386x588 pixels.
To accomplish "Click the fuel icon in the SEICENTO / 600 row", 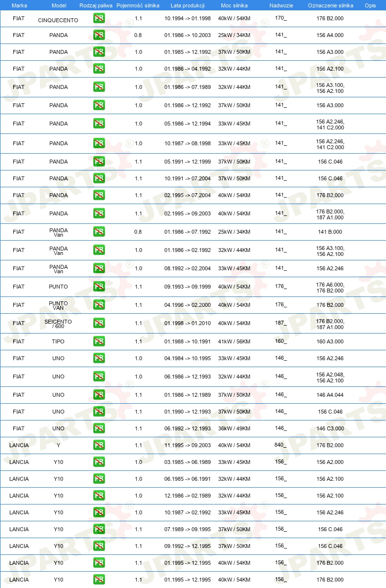I will click(x=99, y=323).
